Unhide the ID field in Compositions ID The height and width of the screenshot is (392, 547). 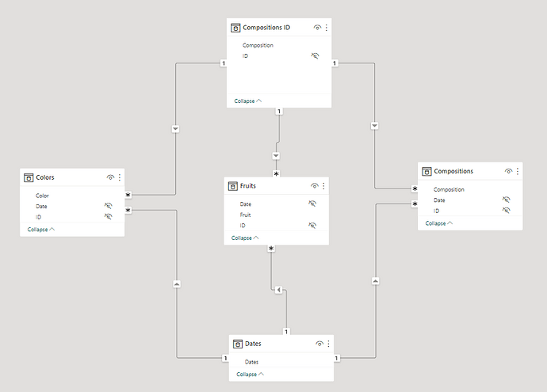[x=315, y=56]
